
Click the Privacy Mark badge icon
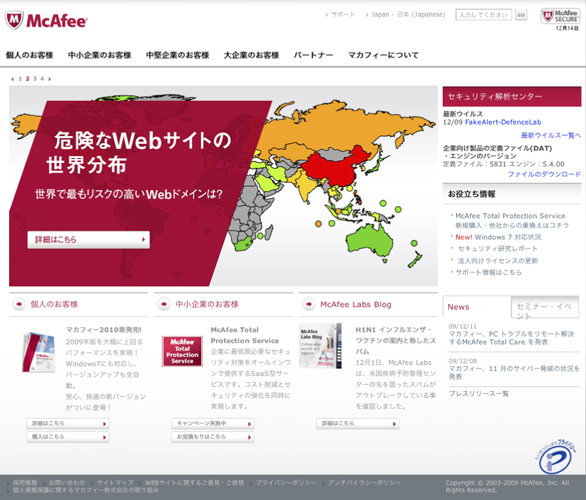pos(556,457)
